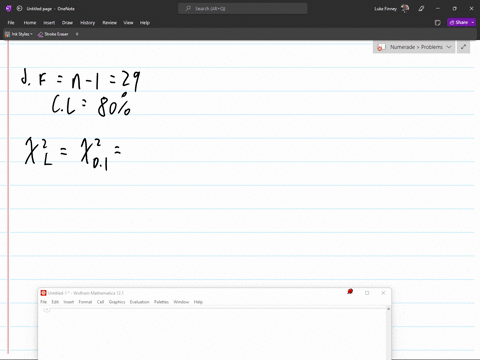The height and width of the screenshot is (360, 480).
Task: Open the Ink Styles dropdown
Action: pyautogui.click(x=19, y=34)
